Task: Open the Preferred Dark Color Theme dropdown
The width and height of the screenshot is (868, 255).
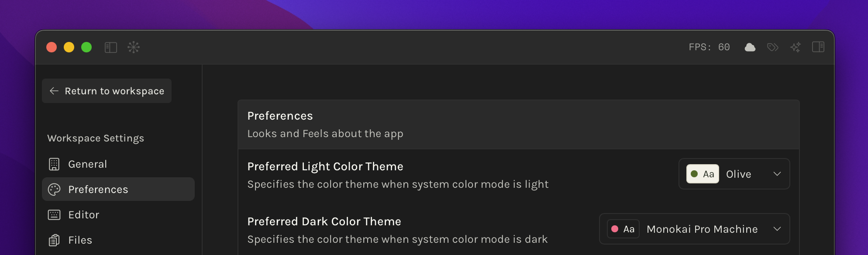Action: [694, 229]
